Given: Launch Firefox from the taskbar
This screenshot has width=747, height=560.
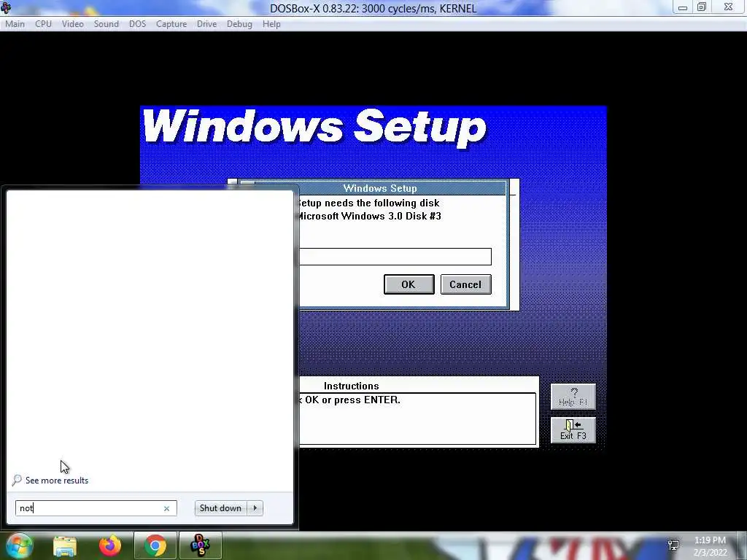Looking at the screenshot, I should click(110, 545).
